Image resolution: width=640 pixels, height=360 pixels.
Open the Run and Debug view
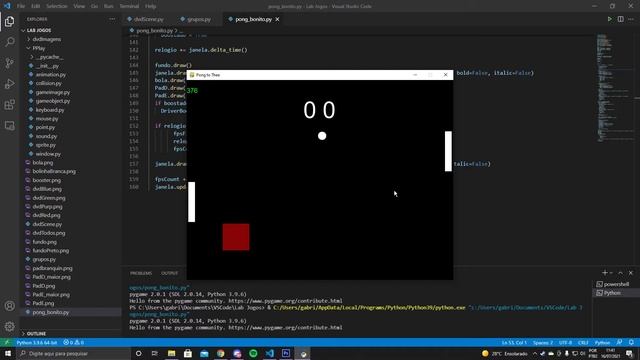click(x=9, y=84)
